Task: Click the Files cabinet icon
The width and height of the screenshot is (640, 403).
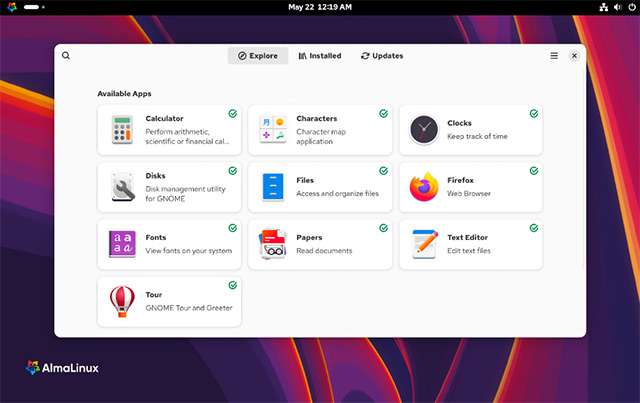Action: (273, 187)
